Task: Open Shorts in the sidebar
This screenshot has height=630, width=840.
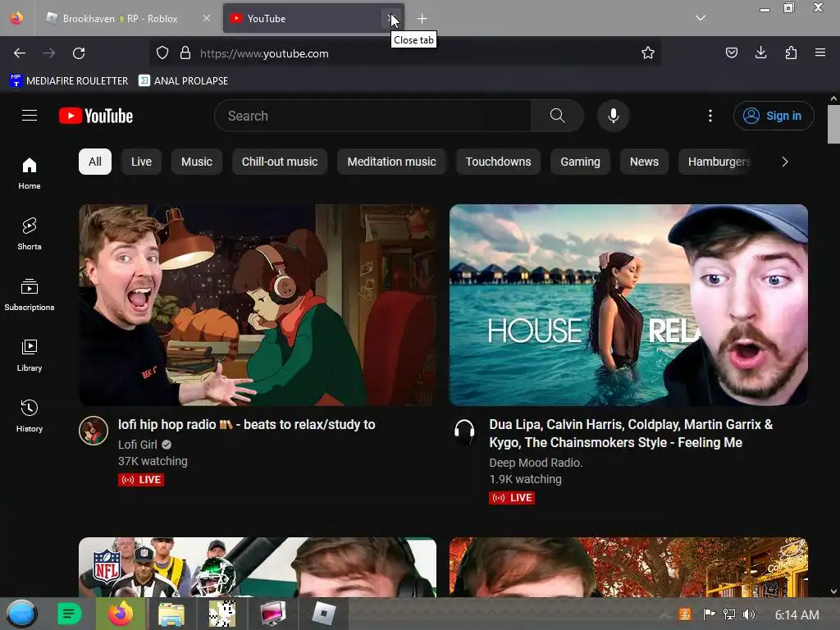Action: tap(30, 234)
